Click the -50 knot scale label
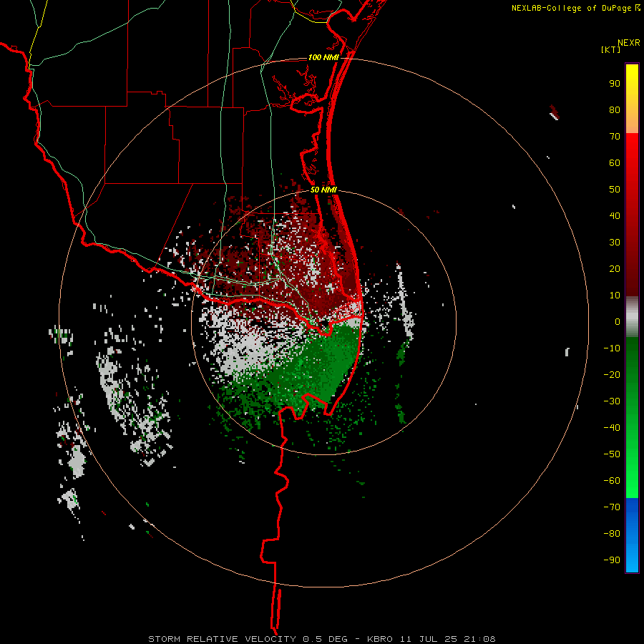Screen dimensions: 644x644 coord(612,454)
